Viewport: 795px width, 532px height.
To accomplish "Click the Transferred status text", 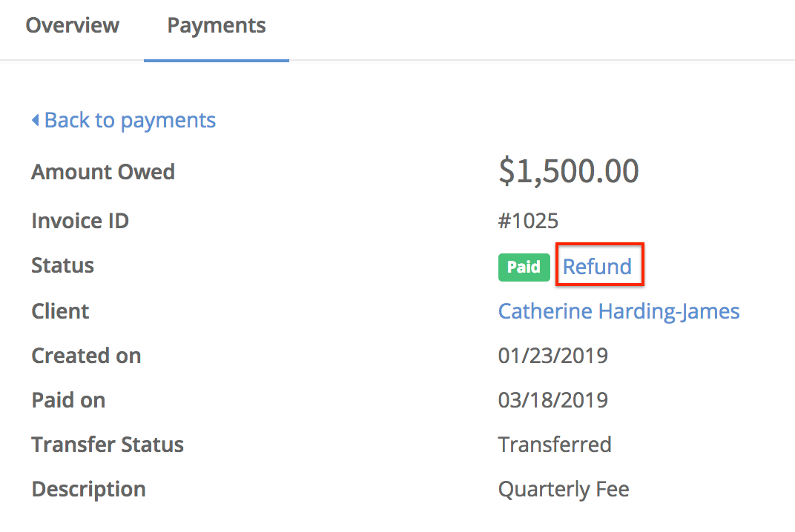I will tap(554, 444).
